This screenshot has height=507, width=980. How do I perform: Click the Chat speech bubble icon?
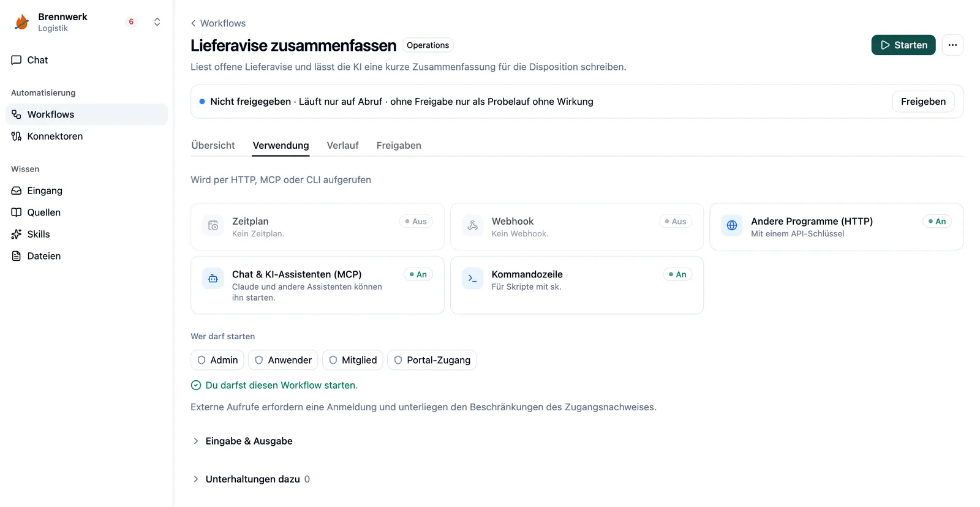point(17,60)
